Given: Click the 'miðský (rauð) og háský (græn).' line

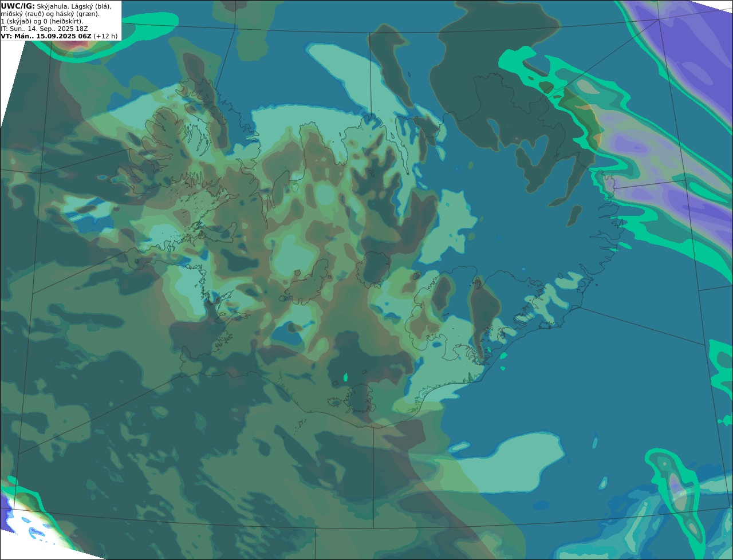Looking at the screenshot, I should [50, 14].
